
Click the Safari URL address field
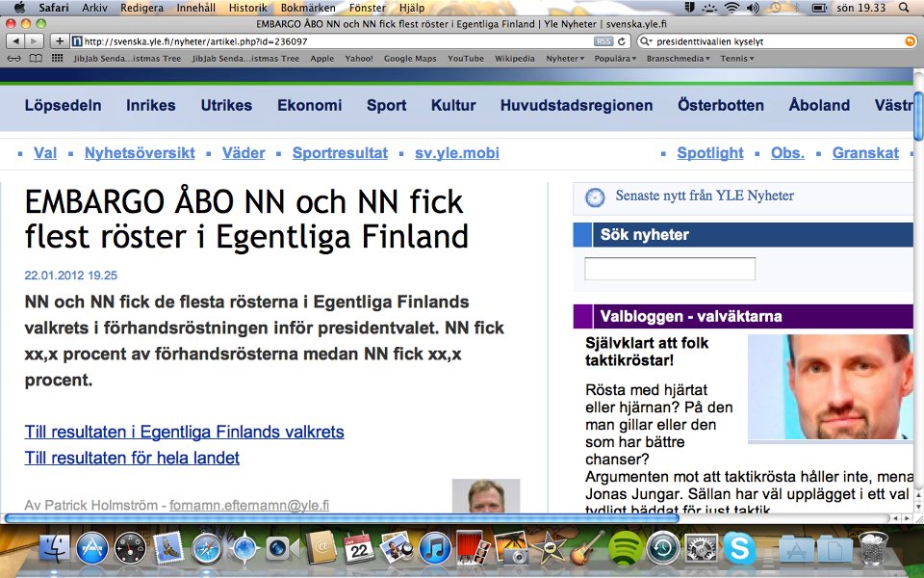pyautogui.click(x=337, y=41)
